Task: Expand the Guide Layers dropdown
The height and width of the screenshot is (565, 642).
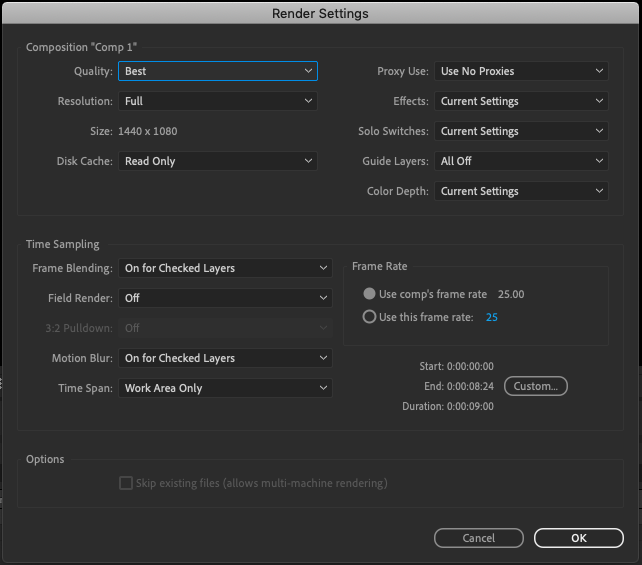Action: pos(521,161)
